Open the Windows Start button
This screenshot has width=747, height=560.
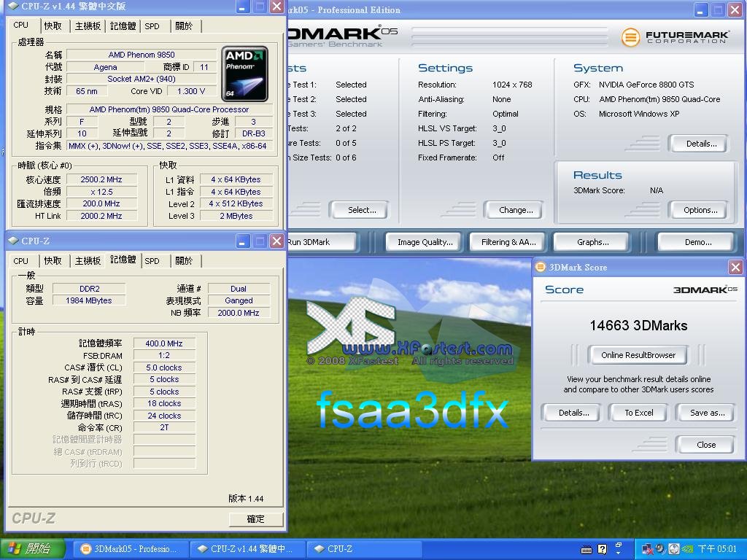[x=32, y=549]
